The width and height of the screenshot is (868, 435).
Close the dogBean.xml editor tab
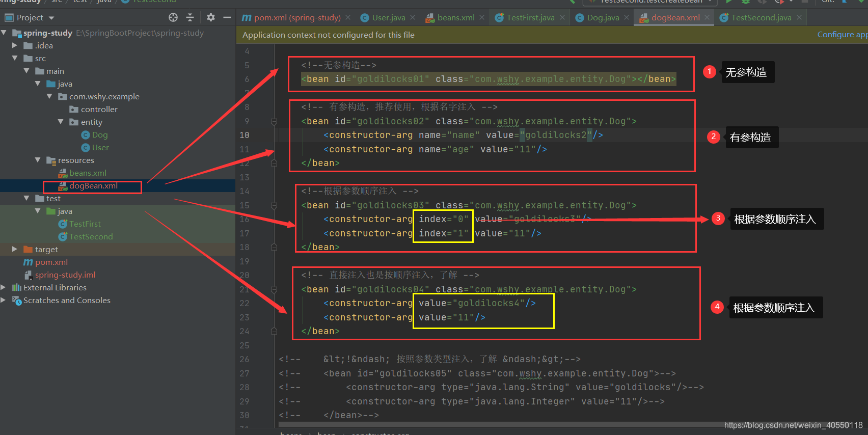pyautogui.click(x=707, y=17)
